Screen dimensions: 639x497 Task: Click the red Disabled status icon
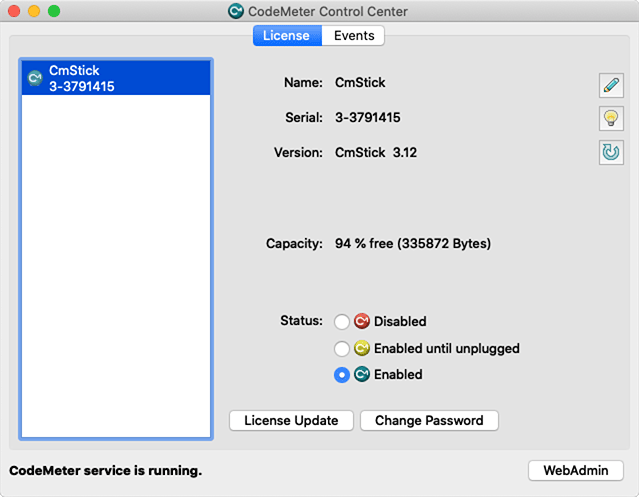coord(361,321)
